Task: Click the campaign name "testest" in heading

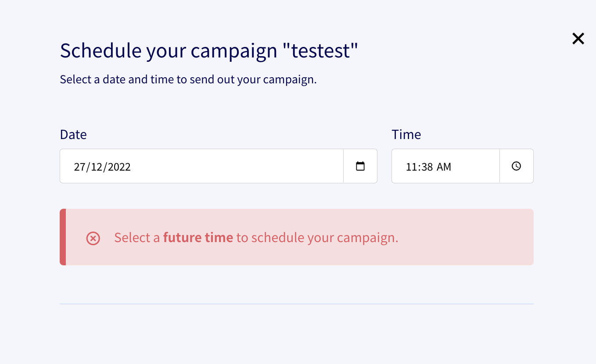Action: [x=320, y=51]
